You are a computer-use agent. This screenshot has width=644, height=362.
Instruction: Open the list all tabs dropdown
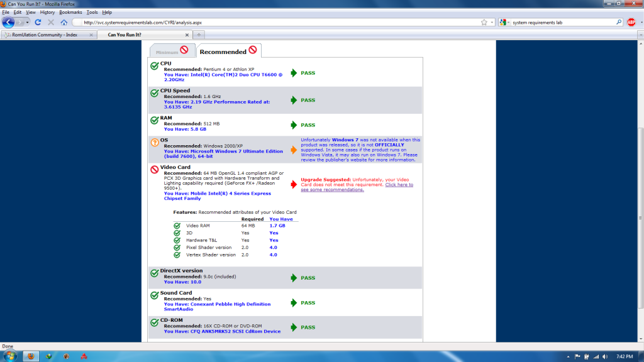click(640, 35)
